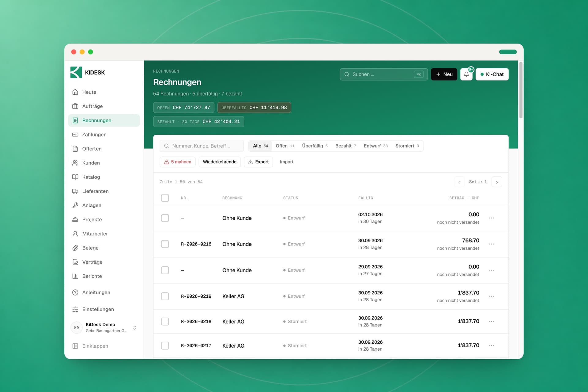
Task: Open the more menu for R-2026-0219
Action: (x=492, y=296)
